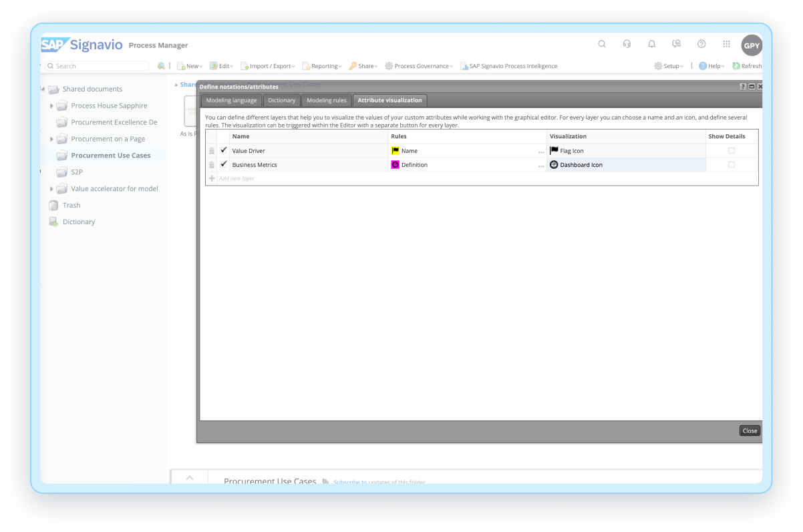Expand the Procurement on a Page folder
803x532 pixels.
(x=51, y=139)
